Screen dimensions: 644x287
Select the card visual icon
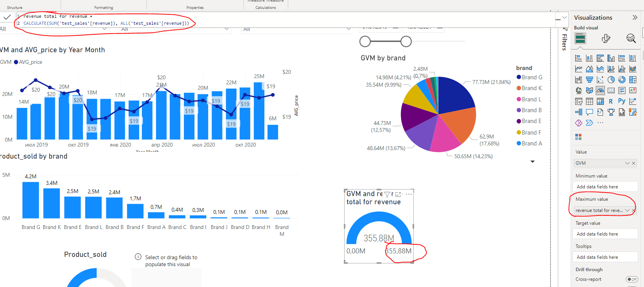click(x=611, y=91)
